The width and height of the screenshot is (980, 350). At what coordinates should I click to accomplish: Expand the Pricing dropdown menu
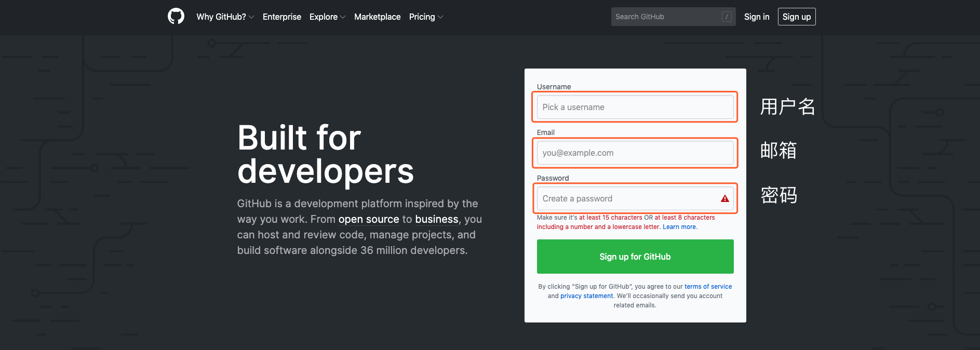tap(426, 17)
